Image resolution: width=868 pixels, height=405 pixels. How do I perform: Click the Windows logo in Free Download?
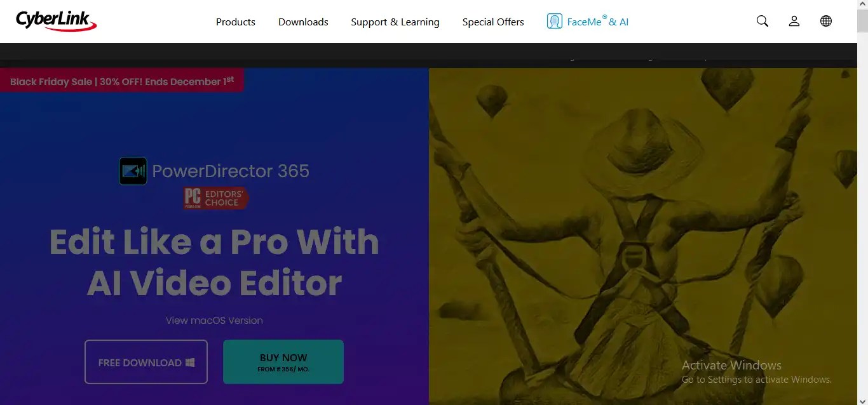190,362
